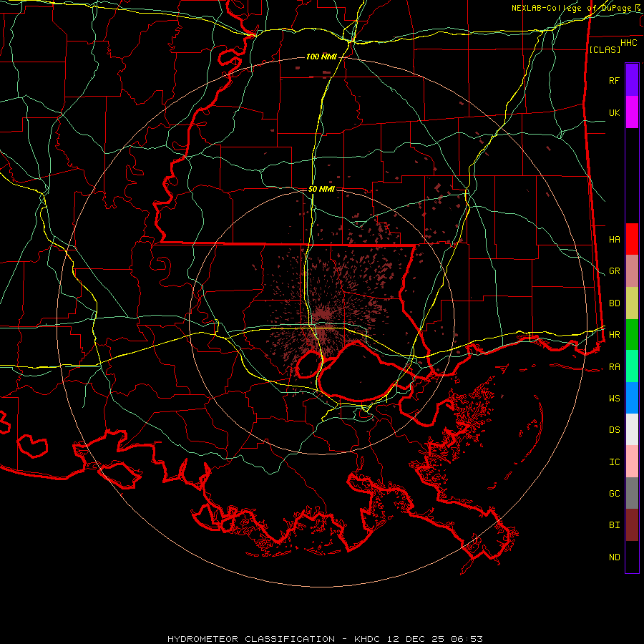Click the 100 NMI range ring label
Screen dimensions: 644x644
click(321, 57)
